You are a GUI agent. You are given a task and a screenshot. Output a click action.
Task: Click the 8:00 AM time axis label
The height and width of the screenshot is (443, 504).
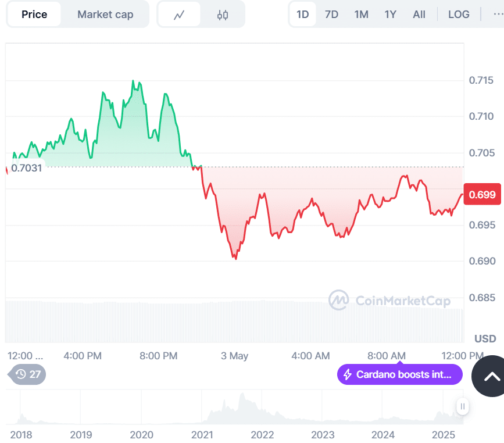pyautogui.click(x=387, y=356)
